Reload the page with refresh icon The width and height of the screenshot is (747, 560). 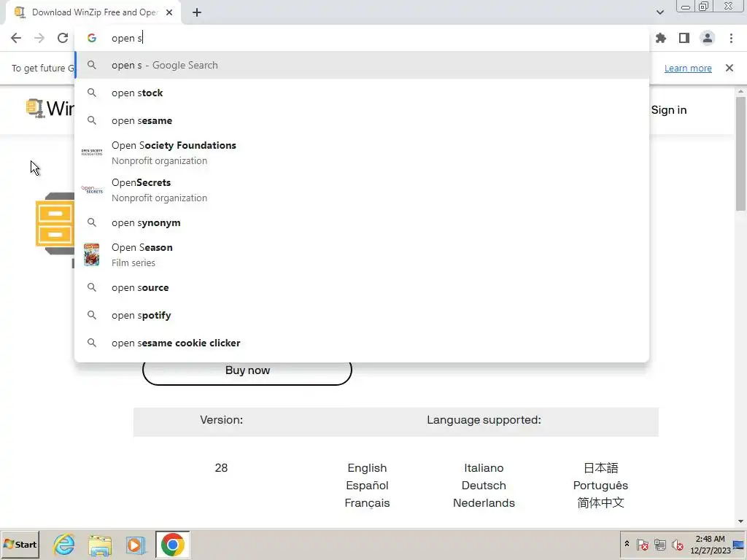(63, 38)
